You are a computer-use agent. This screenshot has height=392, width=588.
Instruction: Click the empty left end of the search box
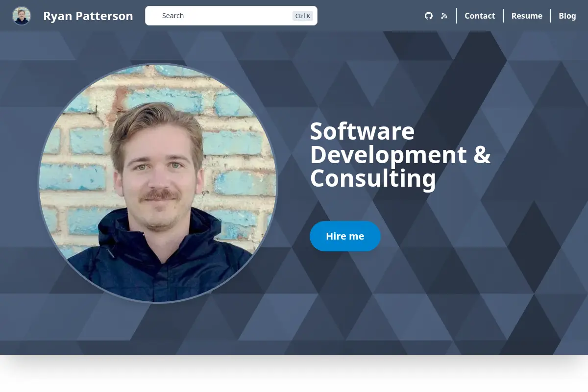click(x=153, y=16)
